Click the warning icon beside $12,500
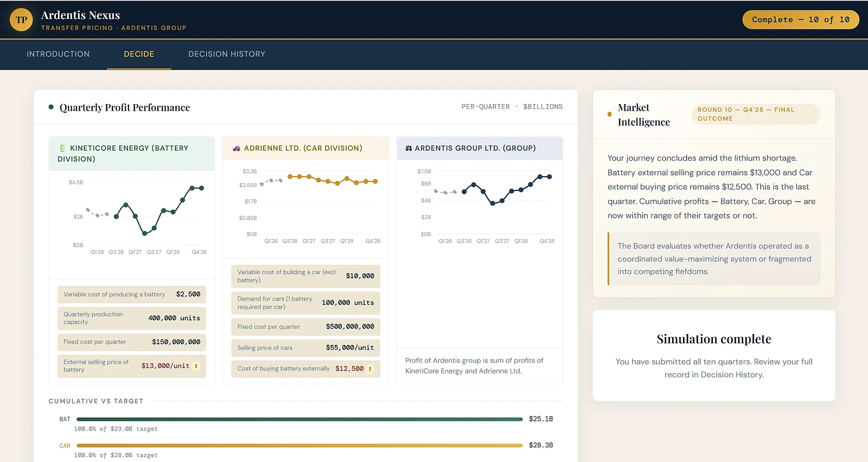This screenshot has width=868, height=462. point(370,369)
